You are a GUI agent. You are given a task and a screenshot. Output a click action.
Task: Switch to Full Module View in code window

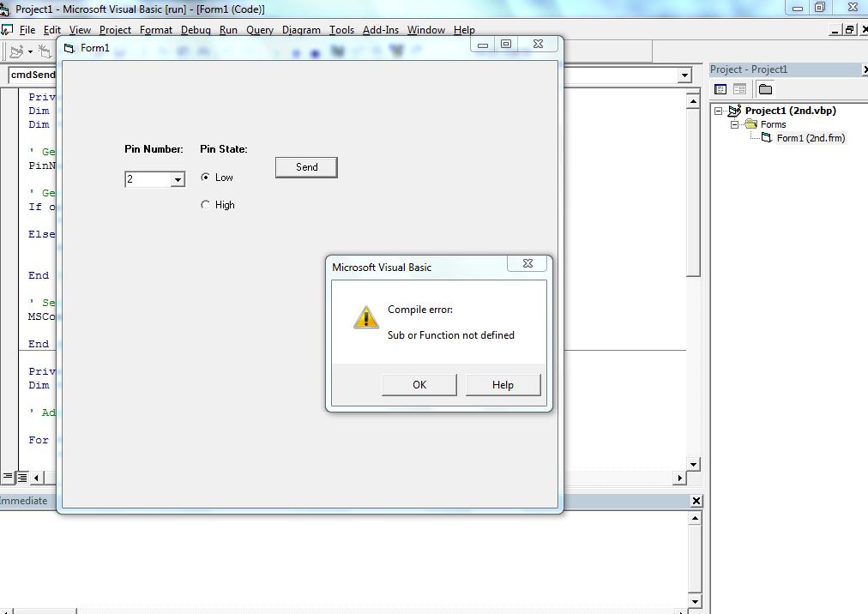pyautogui.click(x=21, y=478)
